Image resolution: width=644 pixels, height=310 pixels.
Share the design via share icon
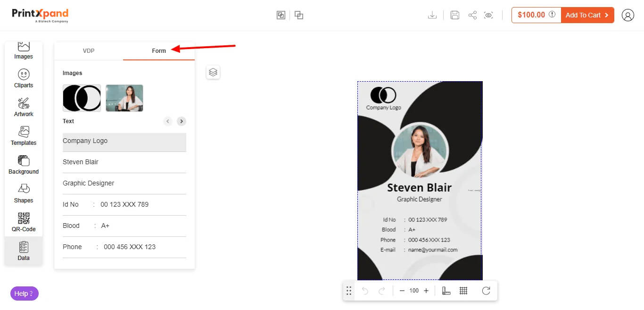point(472,15)
